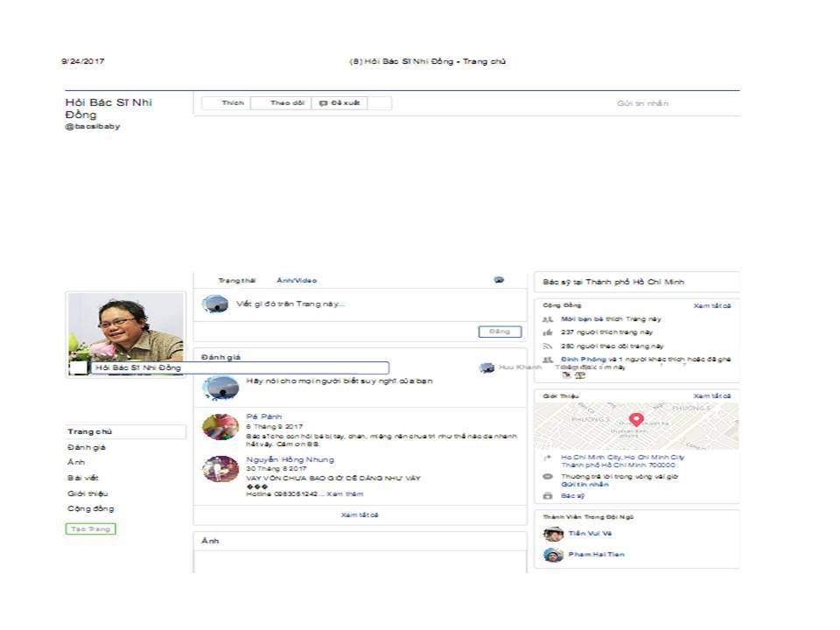Expand the review with 'Xem thêm'
The height and width of the screenshot is (630, 840).
[x=345, y=493]
